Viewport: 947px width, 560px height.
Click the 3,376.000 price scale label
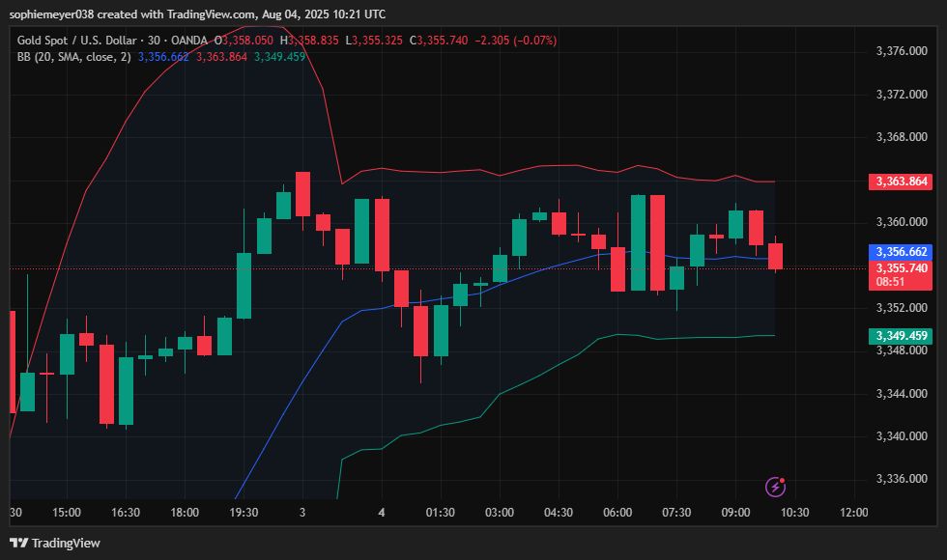click(x=902, y=51)
